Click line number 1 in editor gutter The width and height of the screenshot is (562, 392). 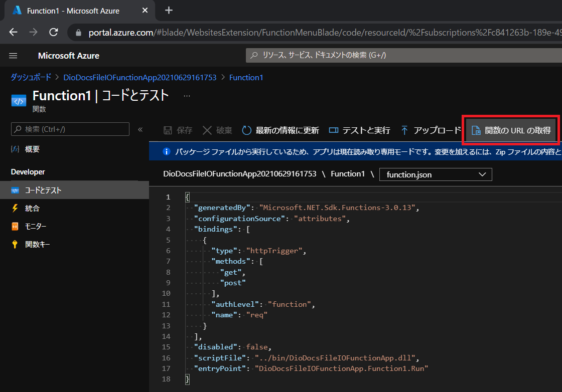point(168,197)
